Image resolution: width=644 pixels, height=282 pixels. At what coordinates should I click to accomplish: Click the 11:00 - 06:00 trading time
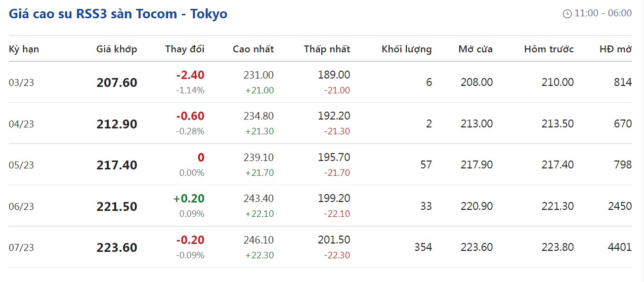(602, 13)
